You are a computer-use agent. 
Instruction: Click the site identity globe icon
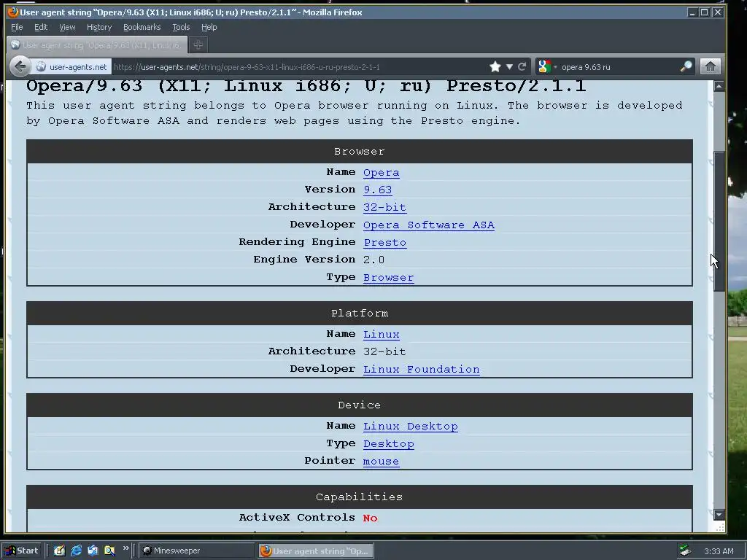[41, 66]
